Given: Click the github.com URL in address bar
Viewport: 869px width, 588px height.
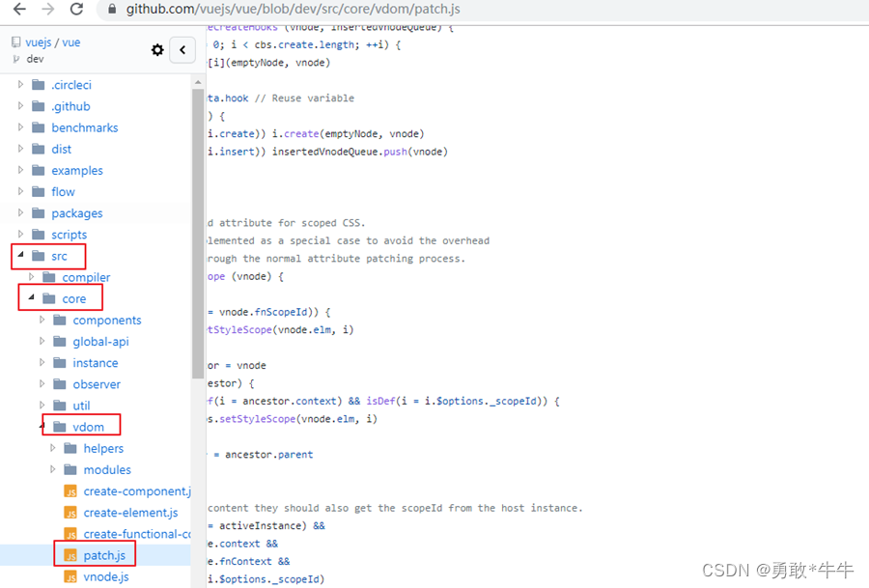Looking at the screenshot, I should click(x=293, y=10).
